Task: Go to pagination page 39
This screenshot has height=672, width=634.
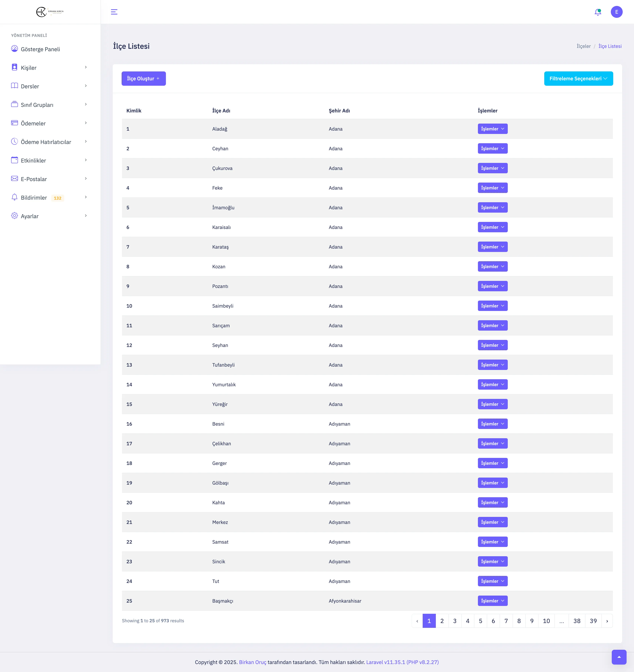Action: point(593,621)
